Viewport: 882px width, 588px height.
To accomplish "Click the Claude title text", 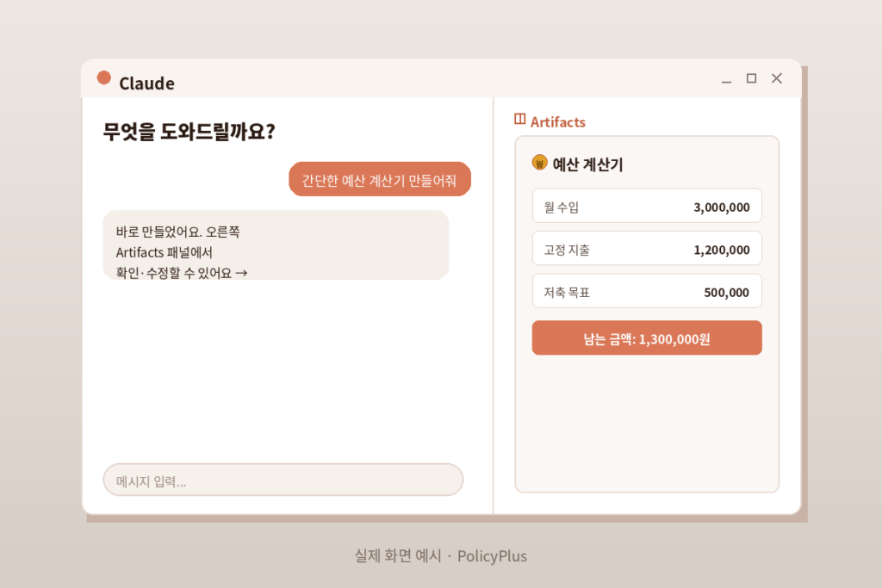I will click(x=146, y=84).
